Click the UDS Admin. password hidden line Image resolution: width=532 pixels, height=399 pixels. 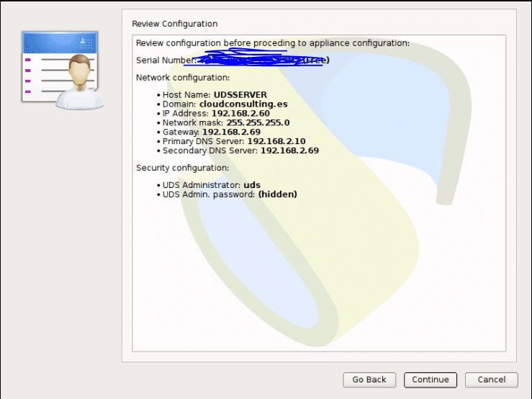pos(229,194)
